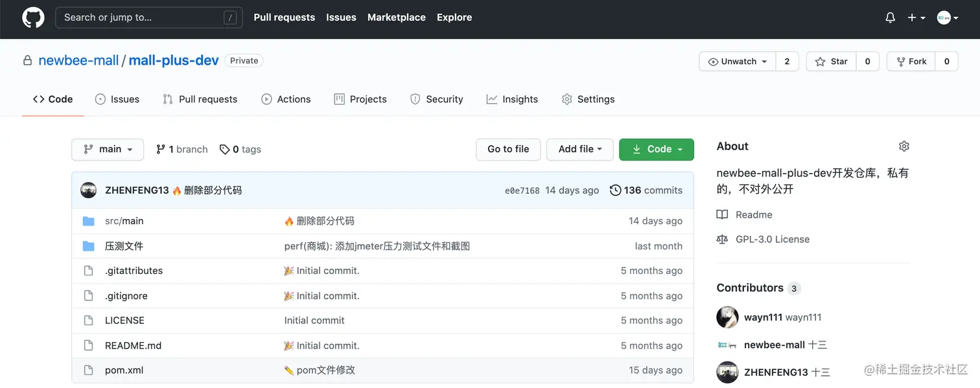Open the Add file dropdown
This screenshot has width=980, height=388.
pyautogui.click(x=580, y=149)
